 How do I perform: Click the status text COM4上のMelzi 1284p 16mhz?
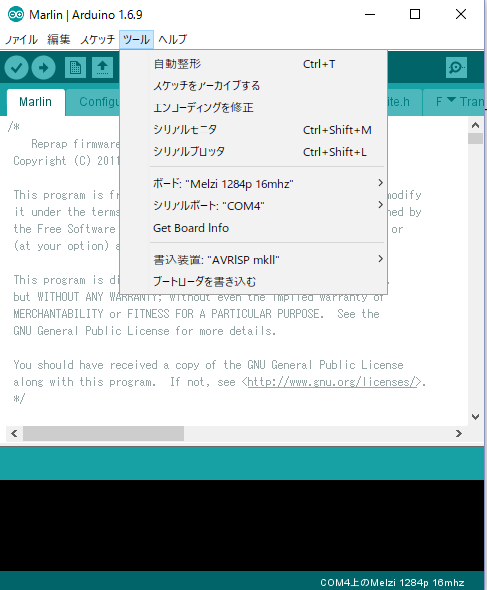[x=392, y=582]
